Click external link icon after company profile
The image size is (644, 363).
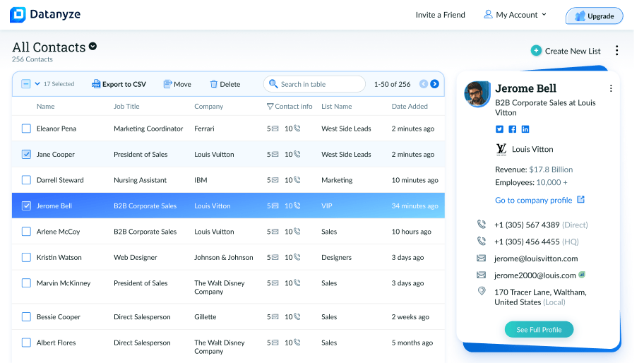(580, 200)
